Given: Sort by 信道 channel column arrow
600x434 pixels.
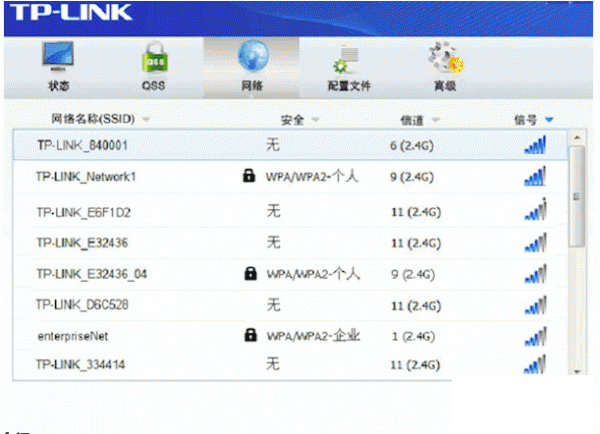Looking at the screenshot, I should (x=435, y=120).
